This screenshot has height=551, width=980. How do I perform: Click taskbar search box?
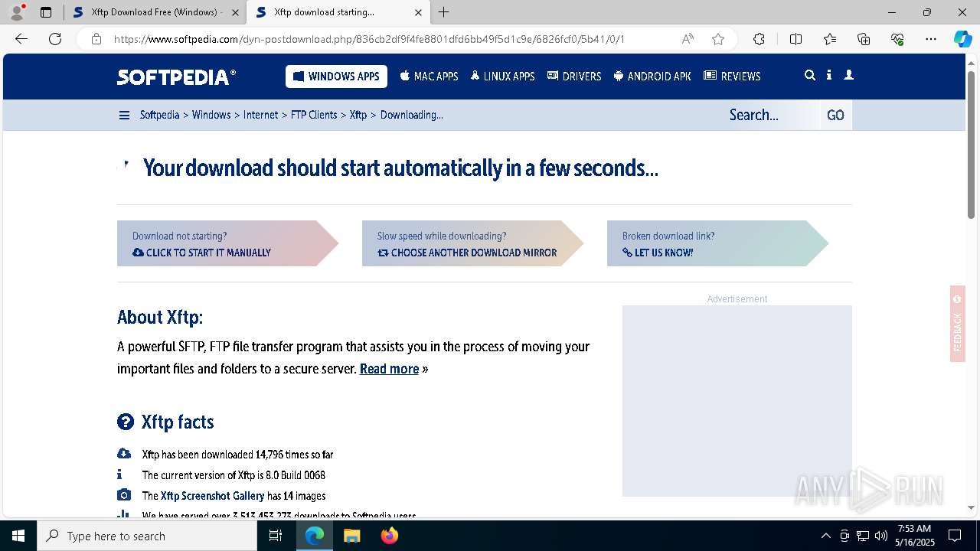pyautogui.click(x=147, y=536)
